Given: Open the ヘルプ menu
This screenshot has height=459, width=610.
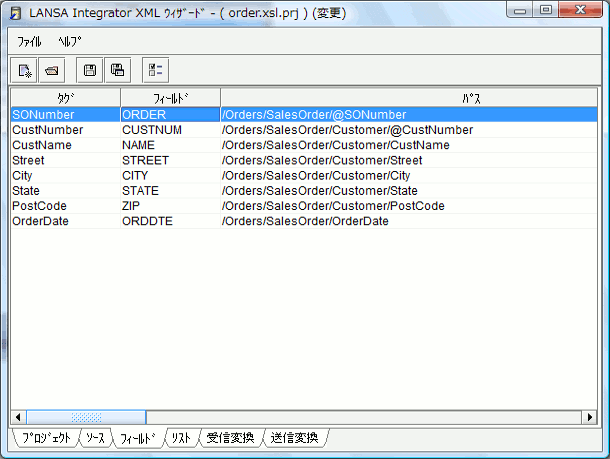Looking at the screenshot, I should tap(70, 41).
